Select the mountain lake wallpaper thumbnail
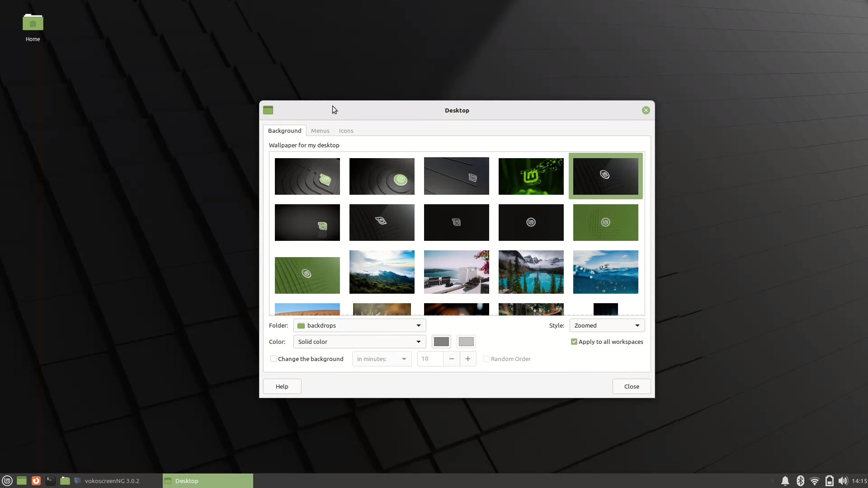Screen dimensions: 868x488 531,272
